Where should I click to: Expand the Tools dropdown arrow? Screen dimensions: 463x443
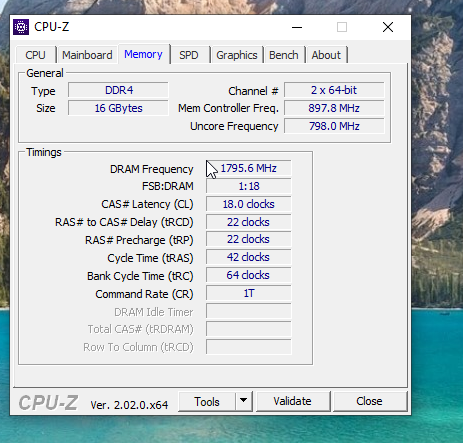point(244,402)
